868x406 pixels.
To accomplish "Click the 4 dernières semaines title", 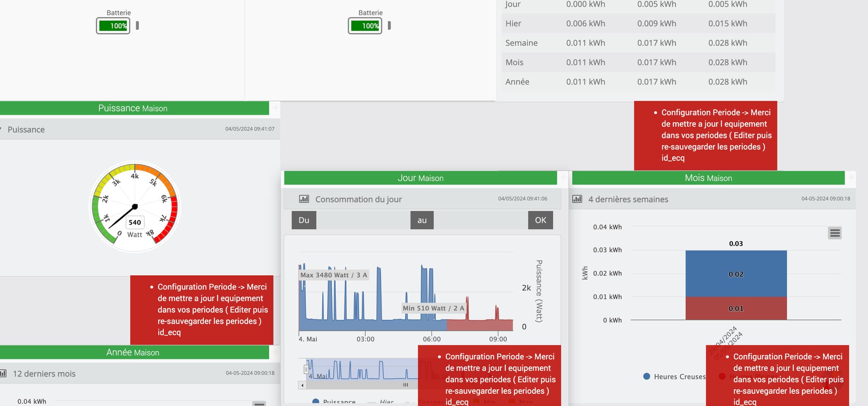I will pos(628,199).
